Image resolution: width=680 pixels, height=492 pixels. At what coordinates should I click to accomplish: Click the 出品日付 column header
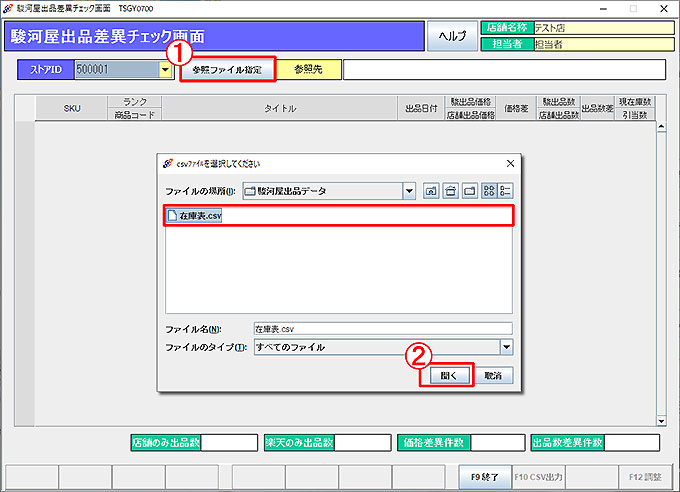(421, 108)
